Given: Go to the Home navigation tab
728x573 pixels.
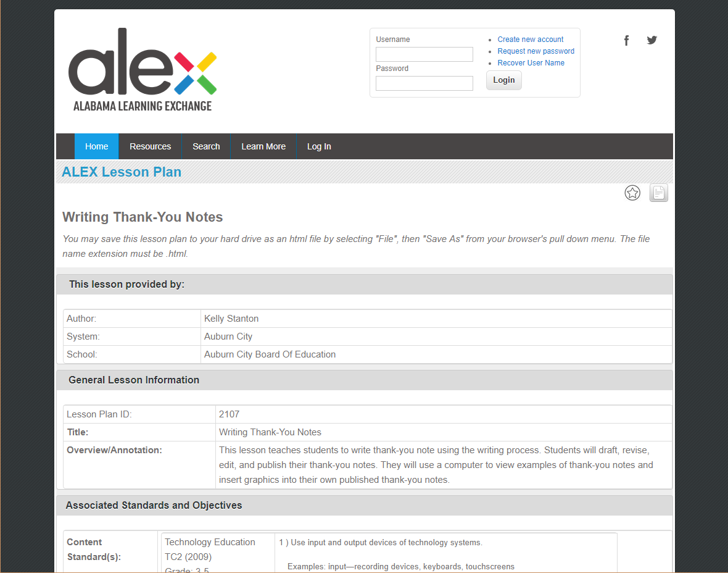Looking at the screenshot, I should tap(97, 146).
